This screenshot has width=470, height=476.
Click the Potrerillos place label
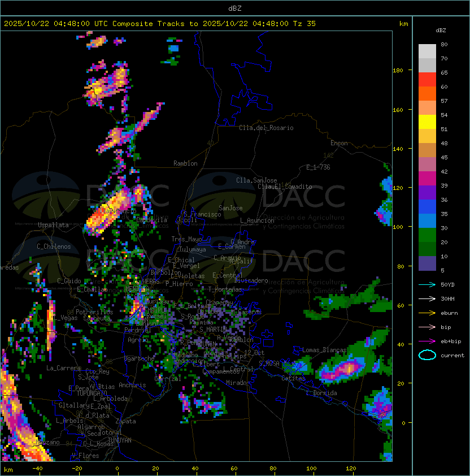click(94, 312)
